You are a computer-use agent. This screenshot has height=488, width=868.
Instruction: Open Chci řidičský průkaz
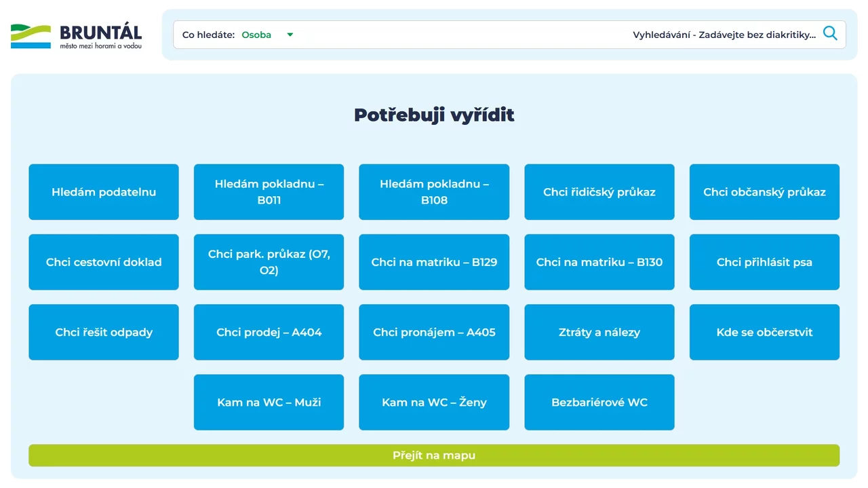point(599,192)
